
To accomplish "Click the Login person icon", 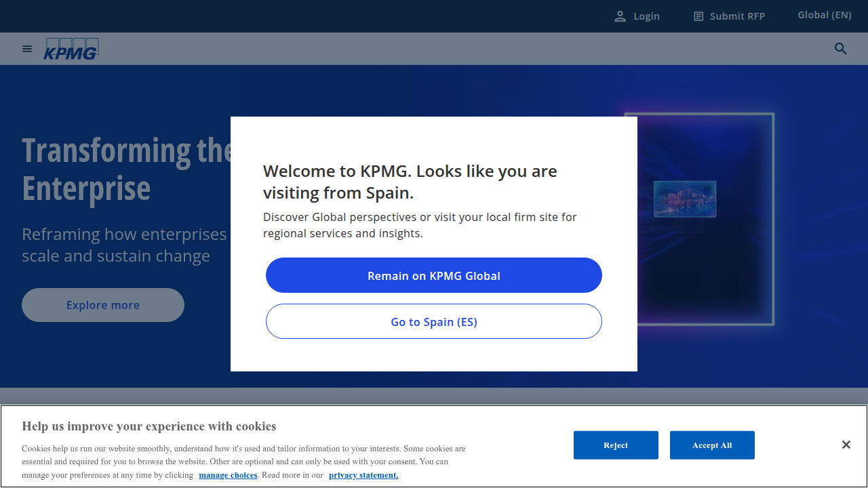I will [620, 16].
